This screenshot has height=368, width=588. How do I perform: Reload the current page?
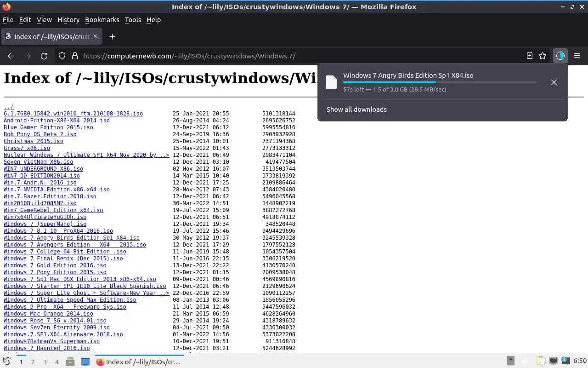click(x=44, y=56)
